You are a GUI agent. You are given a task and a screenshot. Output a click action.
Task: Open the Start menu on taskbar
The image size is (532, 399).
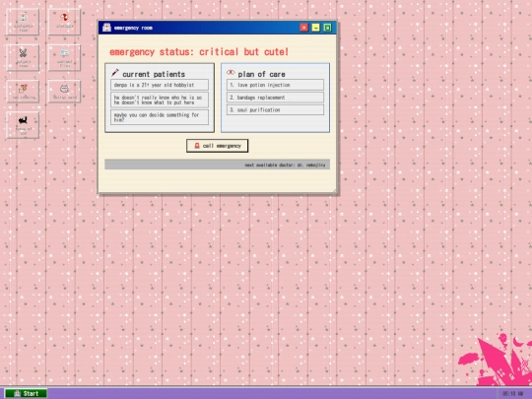27,393
